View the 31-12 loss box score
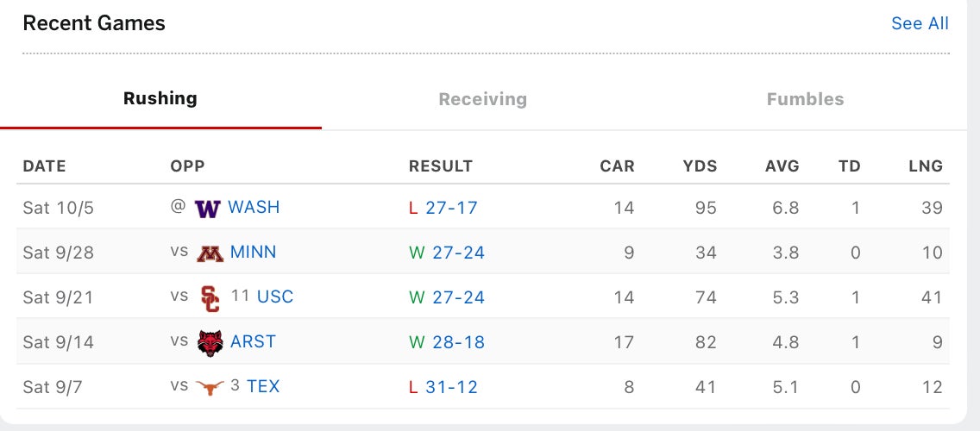 click(x=451, y=387)
